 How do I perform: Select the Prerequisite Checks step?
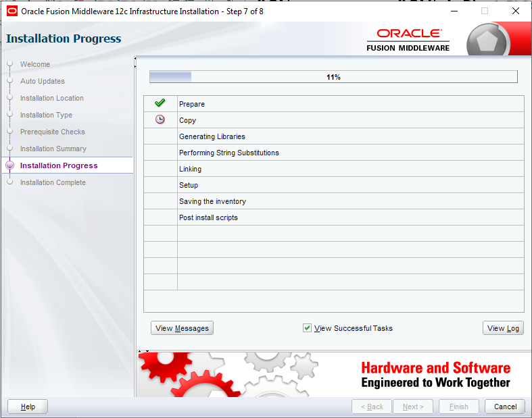[53, 132]
